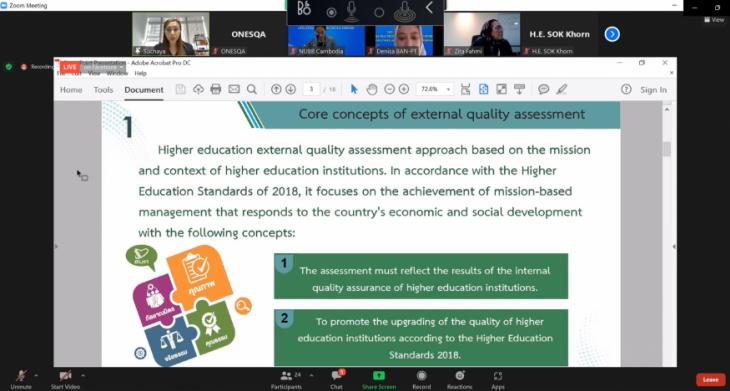Expand audio options arrow next to Unmute
The height and width of the screenshot is (391, 730).
36,375
